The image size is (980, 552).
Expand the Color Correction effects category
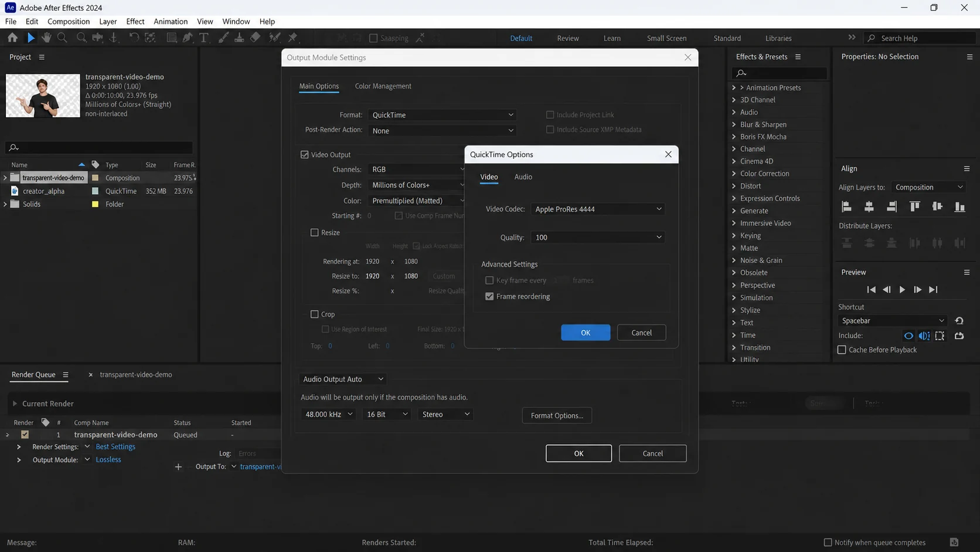734,174
